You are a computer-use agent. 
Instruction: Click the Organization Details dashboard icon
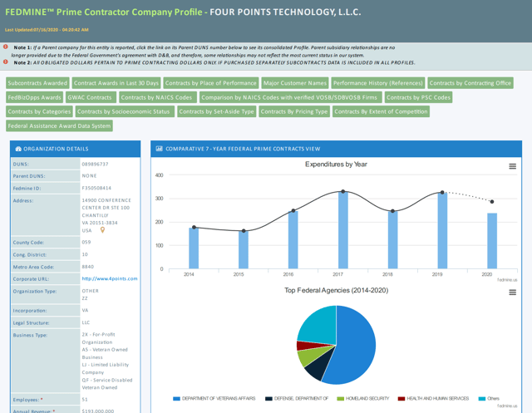coord(18,149)
